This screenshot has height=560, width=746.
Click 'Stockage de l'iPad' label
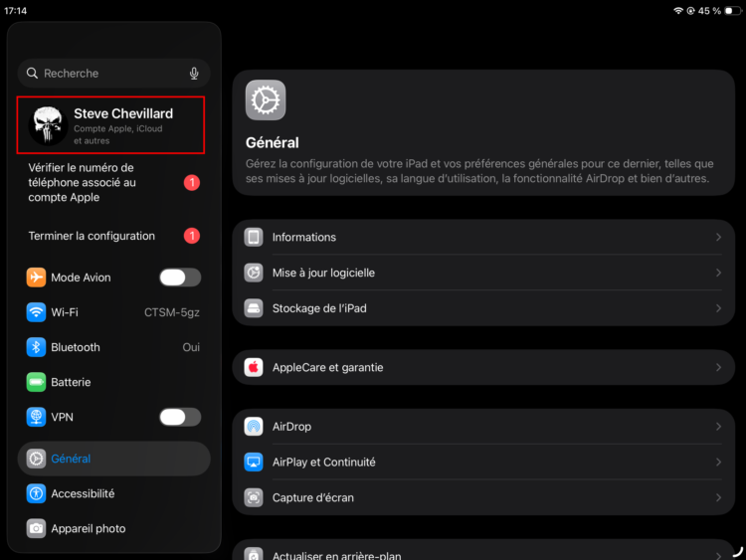point(319,308)
